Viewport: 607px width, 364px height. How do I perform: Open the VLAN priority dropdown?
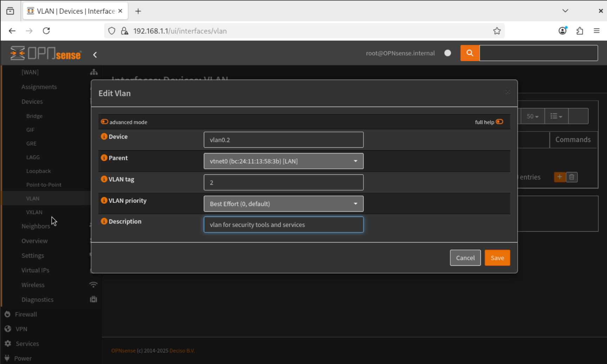[x=283, y=204]
